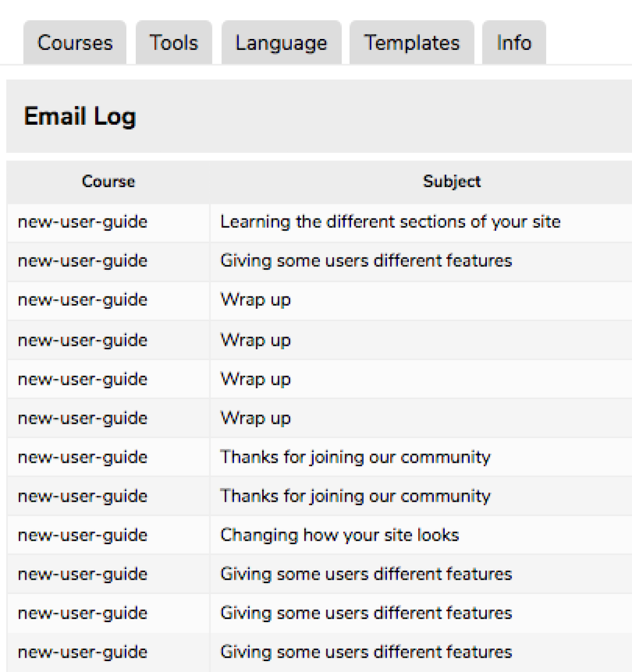Image resolution: width=632 pixels, height=672 pixels.
Task: Click new-user-guide beside the first 'Thanks for joining'
Action: [82, 457]
